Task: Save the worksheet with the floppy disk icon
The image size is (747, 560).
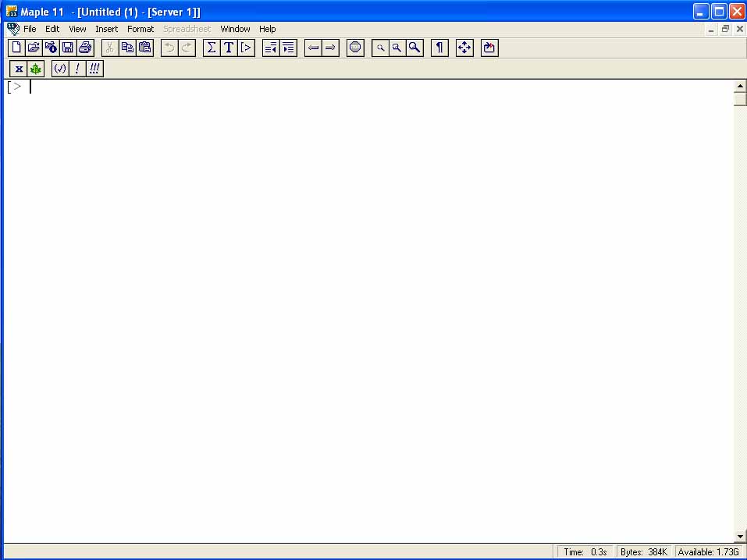Action: coord(68,48)
